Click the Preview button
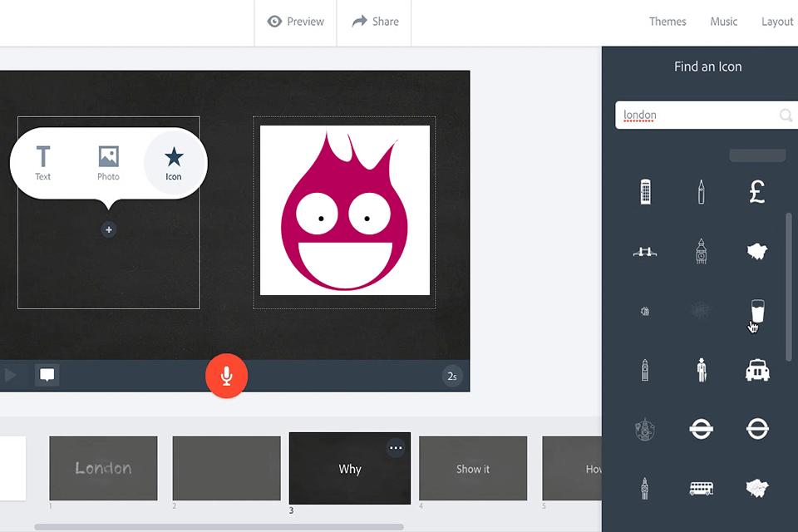Viewport: 798px width, 532px height. click(295, 22)
